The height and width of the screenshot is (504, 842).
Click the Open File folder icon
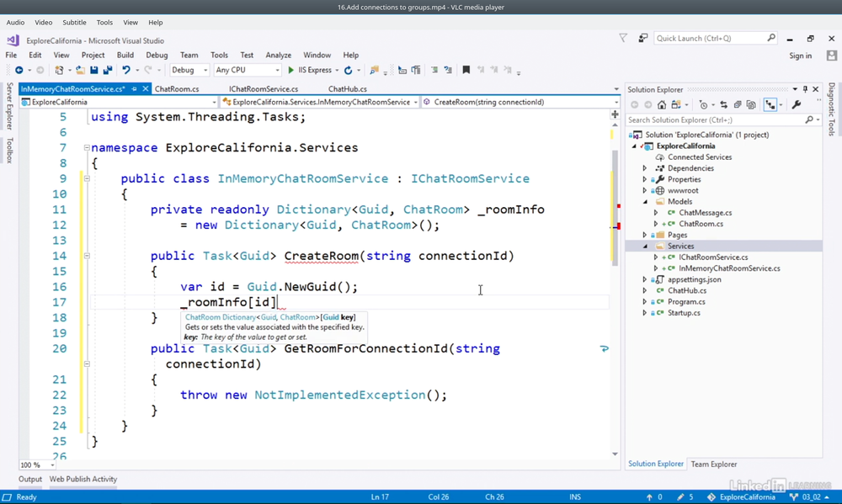(x=80, y=70)
